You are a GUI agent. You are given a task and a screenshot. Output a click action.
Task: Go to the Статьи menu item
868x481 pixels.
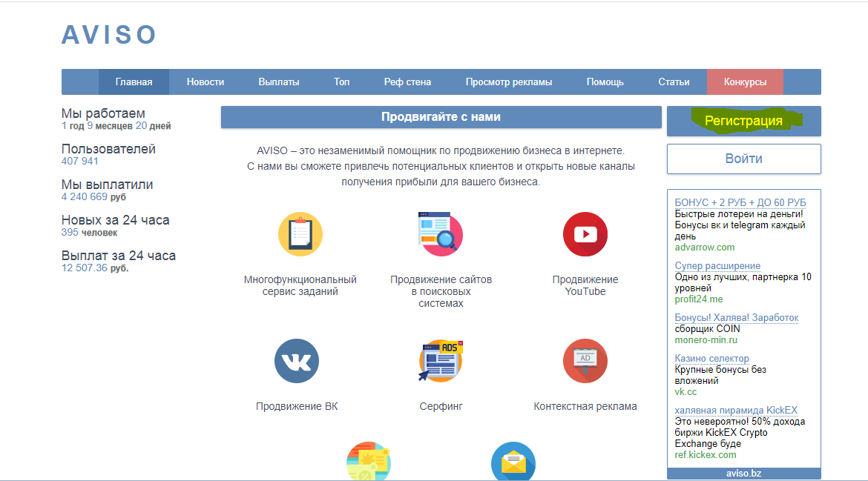674,82
